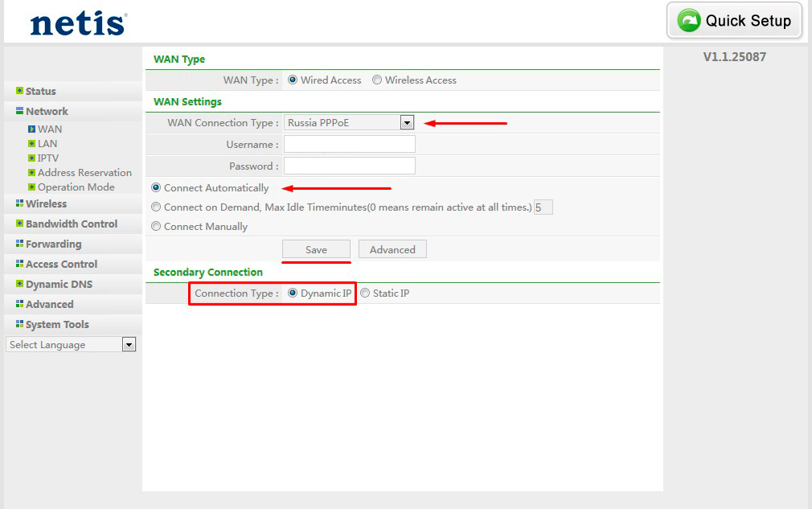Click the Forwarding sidebar icon
Viewport: 812px width, 509px height.
click(18, 244)
